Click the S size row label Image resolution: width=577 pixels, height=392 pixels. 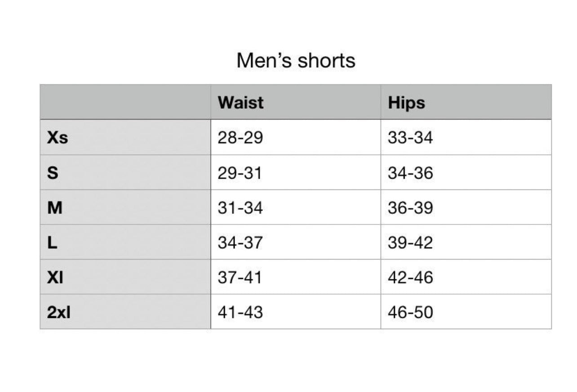point(53,173)
